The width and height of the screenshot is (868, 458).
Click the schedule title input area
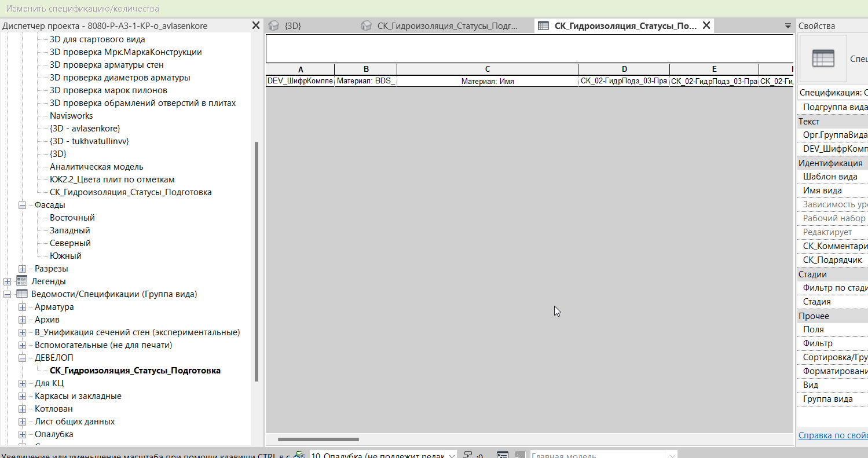point(529,49)
